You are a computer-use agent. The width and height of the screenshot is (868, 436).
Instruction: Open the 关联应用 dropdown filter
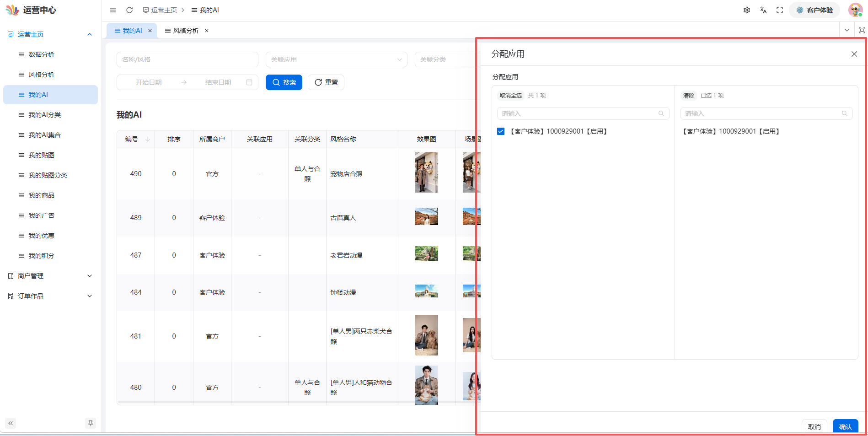click(x=336, y=59)
